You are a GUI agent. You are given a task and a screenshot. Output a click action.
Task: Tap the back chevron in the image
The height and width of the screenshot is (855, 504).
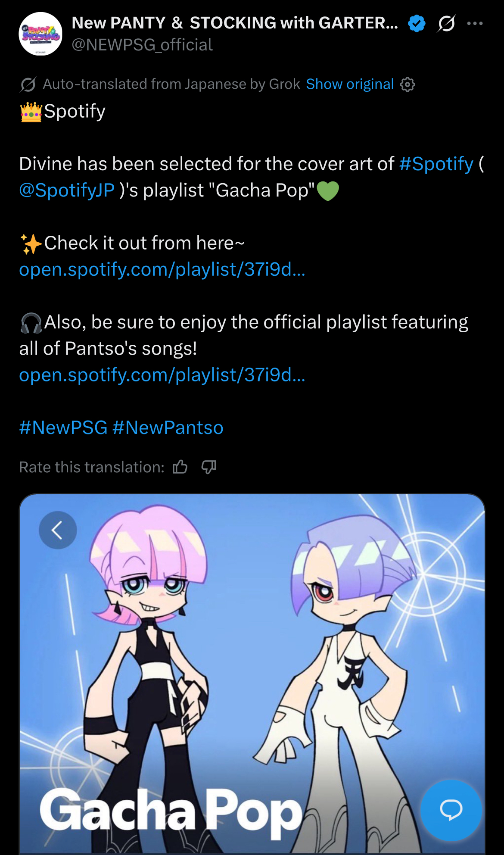(x=58, y=530)
